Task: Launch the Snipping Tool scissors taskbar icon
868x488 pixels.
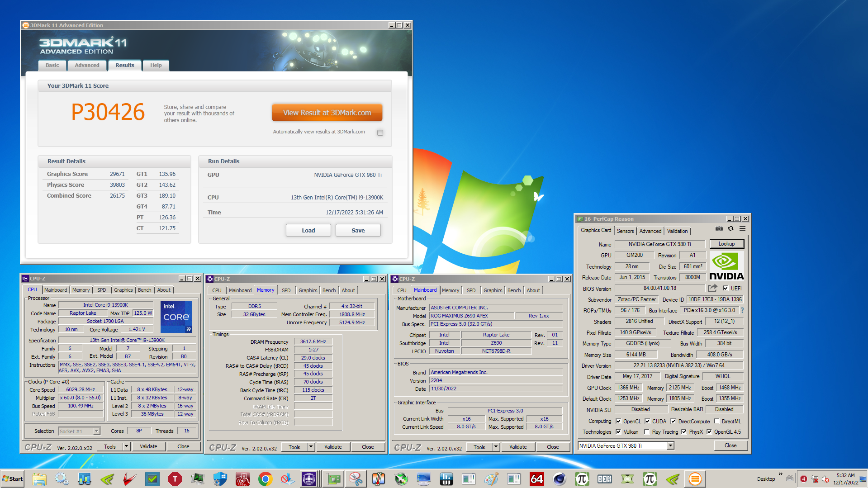Action: 356,479
